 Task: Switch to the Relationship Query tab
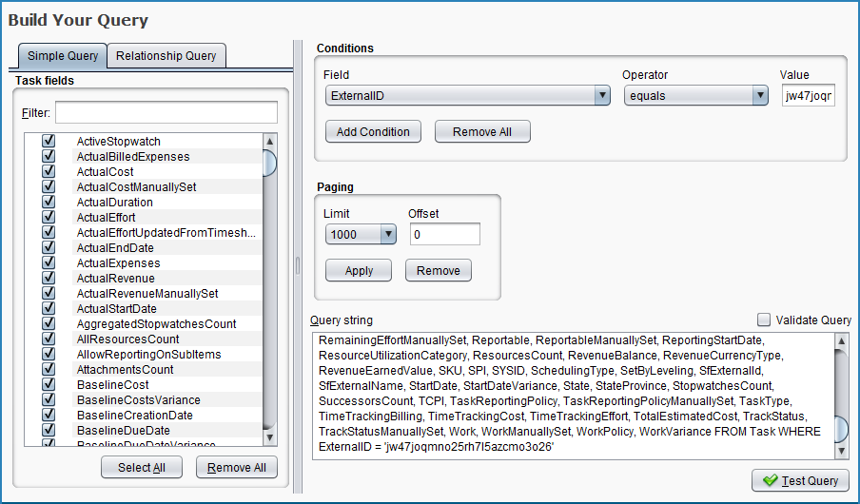point(166,56)
